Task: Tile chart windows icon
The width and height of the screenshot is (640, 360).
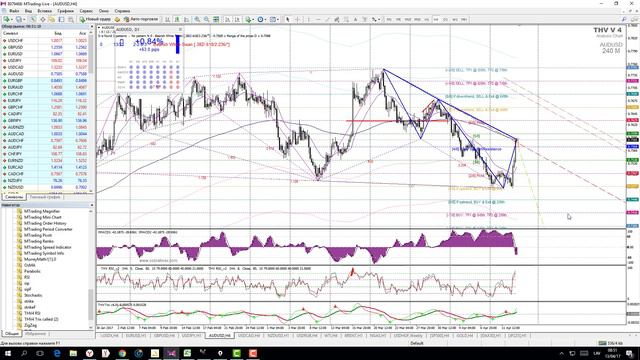Action: tap(216, 19)
